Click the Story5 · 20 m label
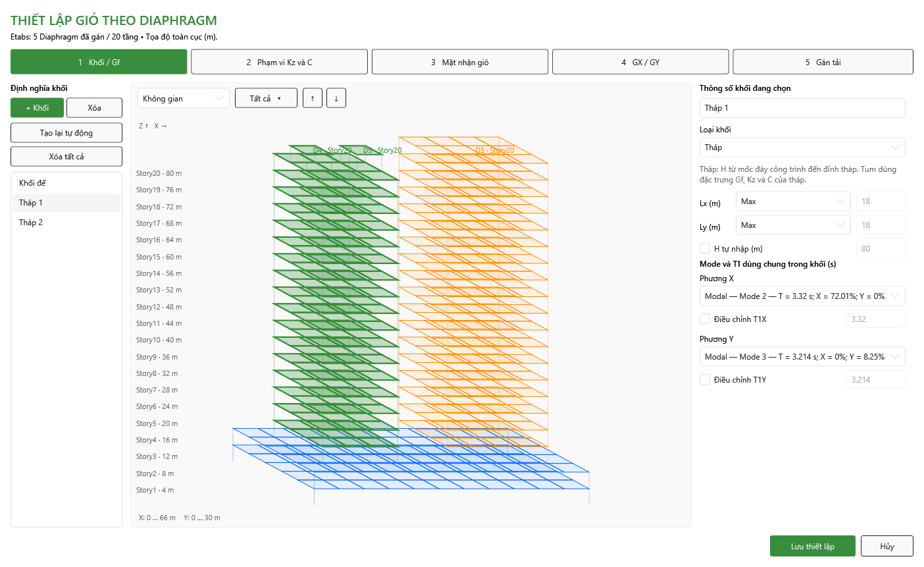This screenshot has height=567, width=924. (x=157, y=423)
